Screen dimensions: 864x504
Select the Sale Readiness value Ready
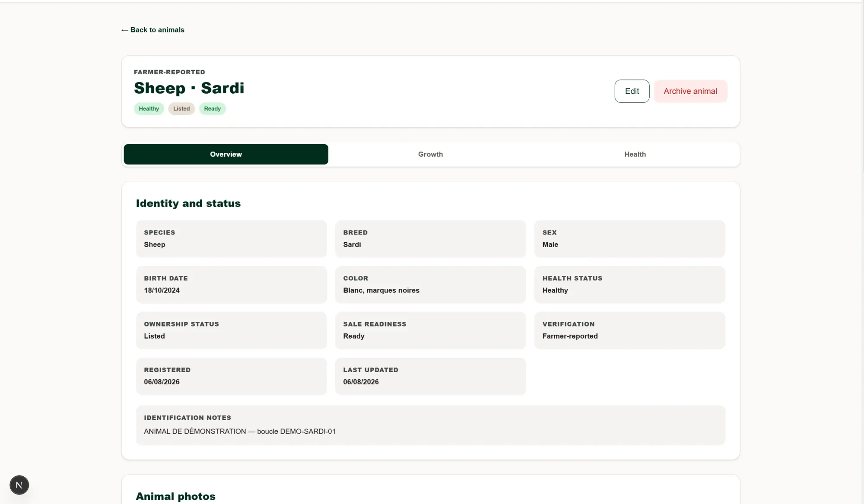tap(354, 336)
